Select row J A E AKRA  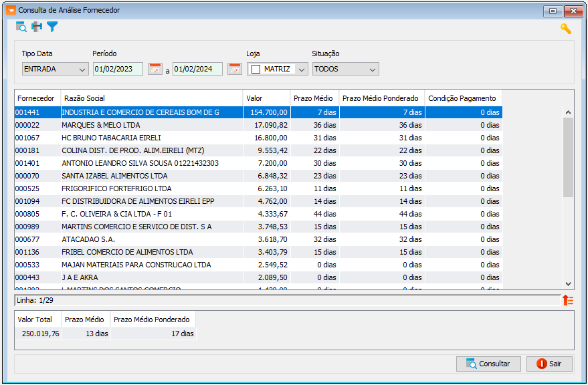[258, 278]
